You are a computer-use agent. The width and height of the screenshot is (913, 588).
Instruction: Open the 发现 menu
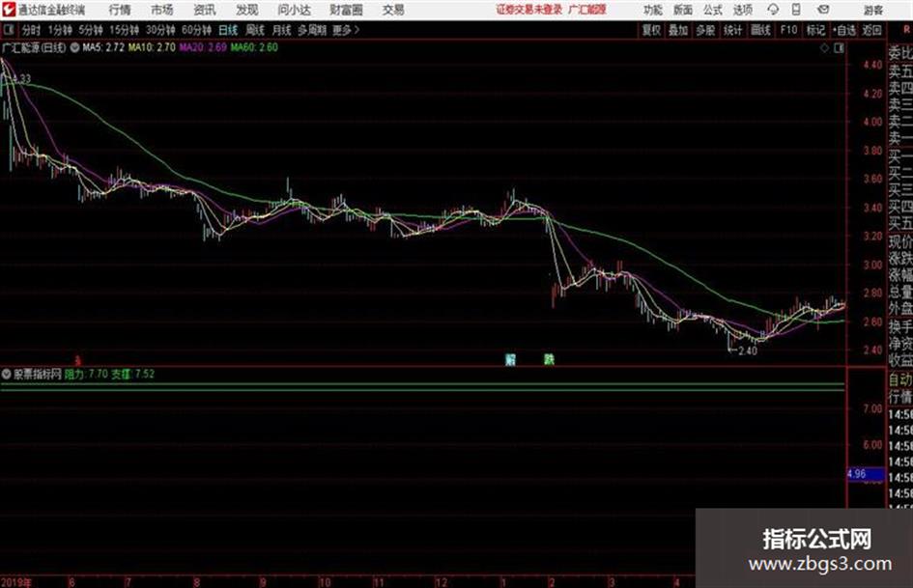pos(247,10)
